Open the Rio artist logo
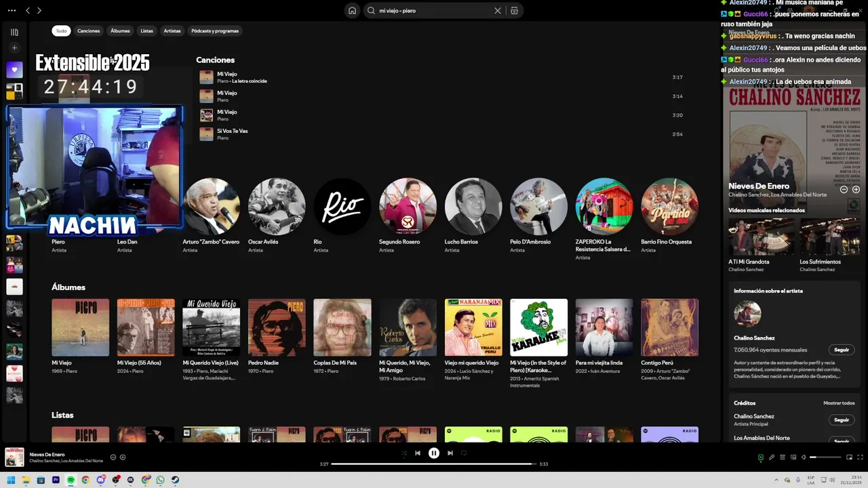868x488 pixels. 342,206
